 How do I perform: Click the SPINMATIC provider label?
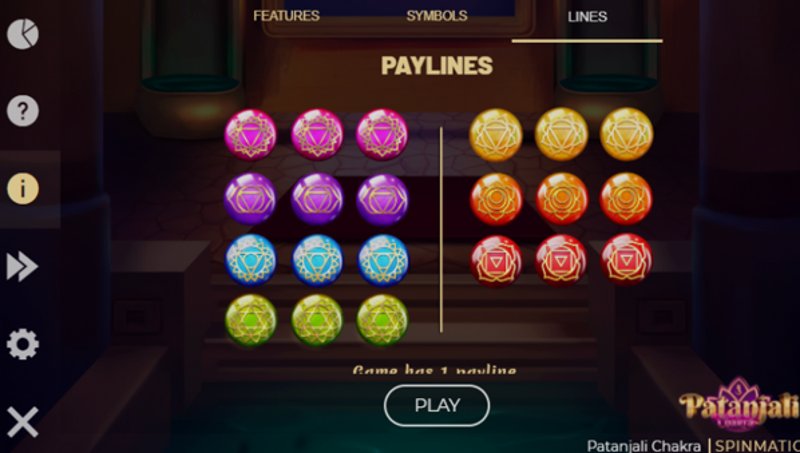click(x=757, y=445)
